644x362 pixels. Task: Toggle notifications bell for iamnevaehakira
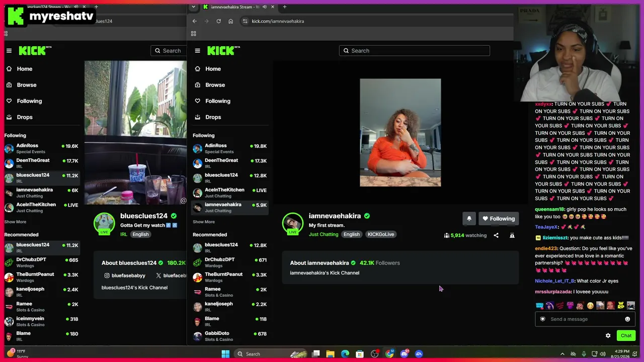[469, 219]
